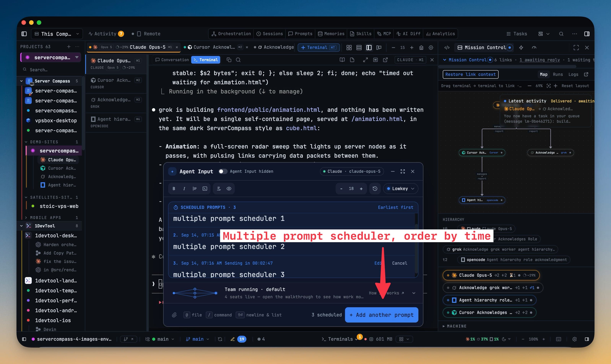Open terminal settings gear icon
Viewport: 611px width, 364px height.
click(431, 48)
